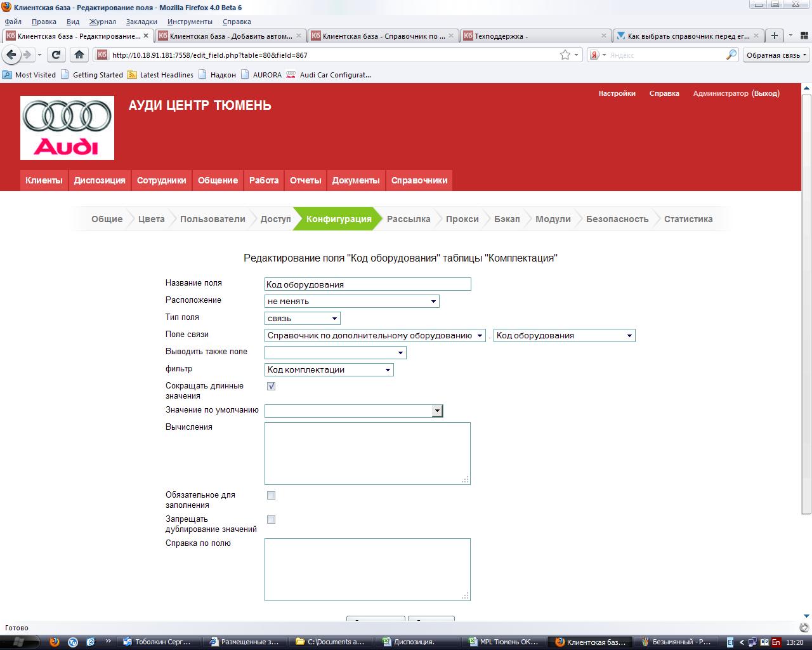Open 'Выводить также поле' dropdown
812x650 pixels.
tap(335, 353)
